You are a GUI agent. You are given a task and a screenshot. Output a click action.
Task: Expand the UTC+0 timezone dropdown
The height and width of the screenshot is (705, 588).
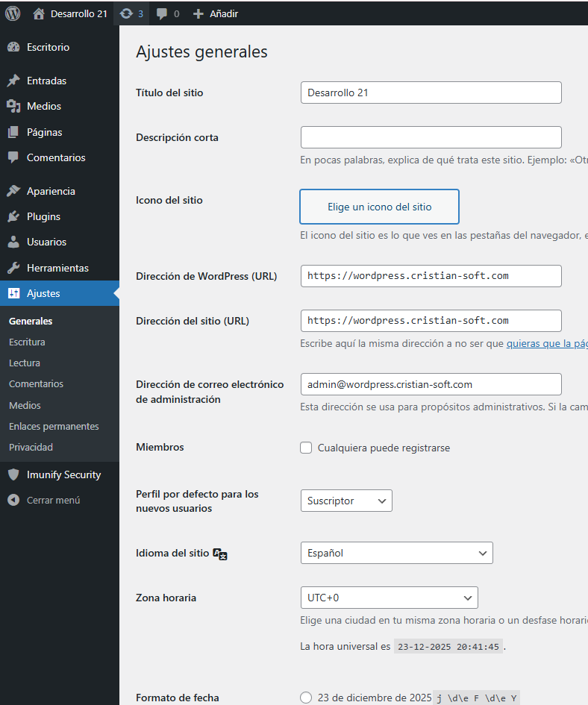(x=389, y=598)
